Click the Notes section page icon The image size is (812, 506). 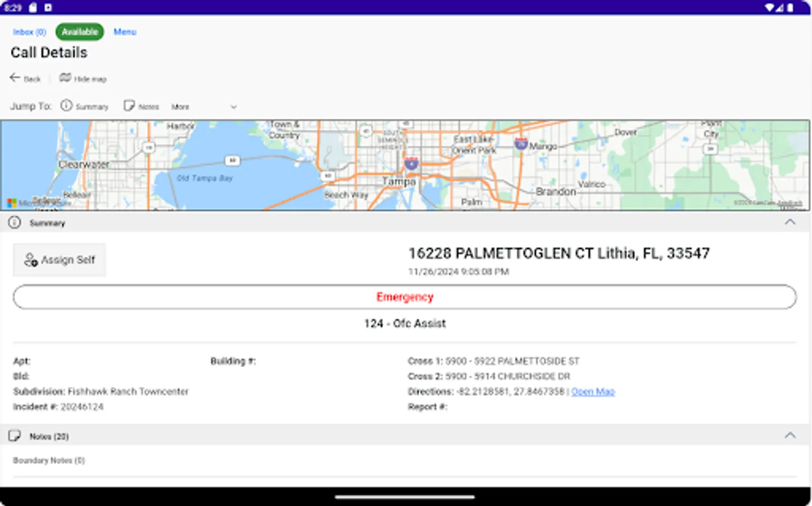[x=15, y=436]
